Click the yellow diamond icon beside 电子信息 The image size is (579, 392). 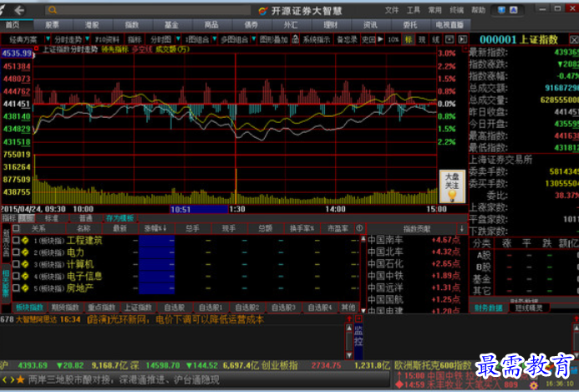25,276
